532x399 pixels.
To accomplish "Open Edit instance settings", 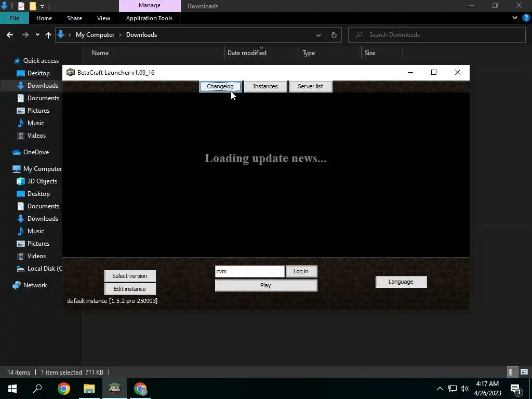I will coord(130,289).
